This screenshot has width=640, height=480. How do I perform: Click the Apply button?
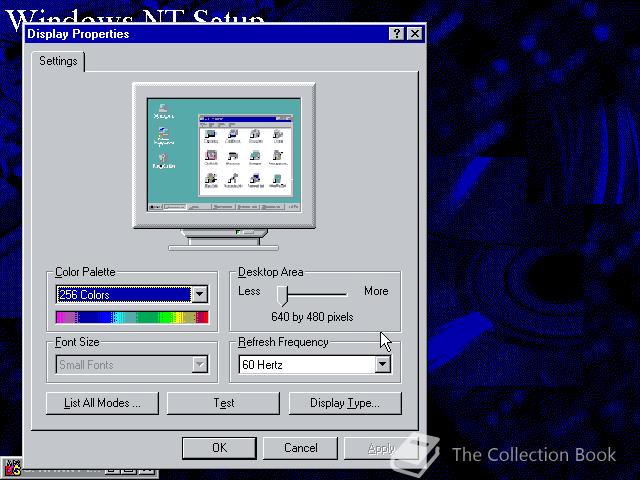coord(381,448)
